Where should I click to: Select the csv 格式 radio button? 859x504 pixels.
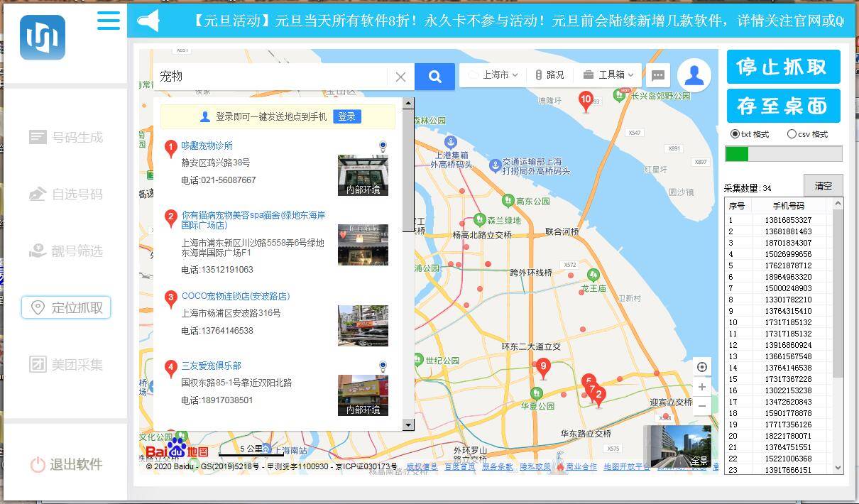792,134
